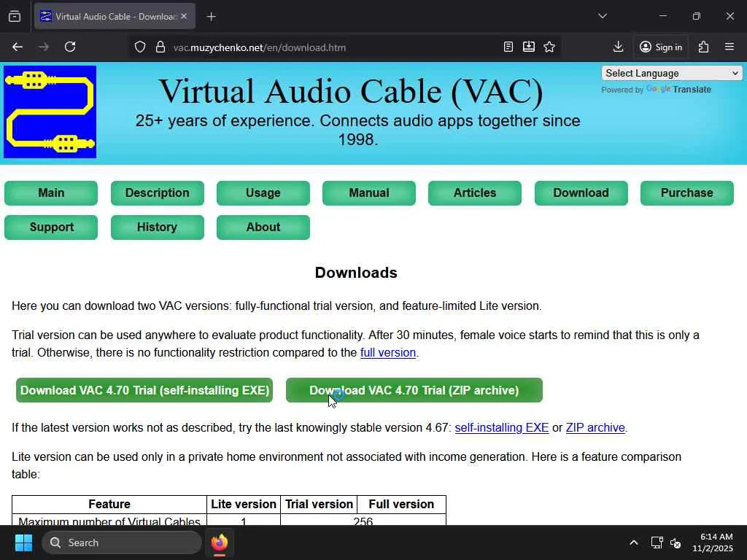Open the Select Language dropdown
Image resolution: width=747 pixels, height=560 pixels.
point(671,74)
